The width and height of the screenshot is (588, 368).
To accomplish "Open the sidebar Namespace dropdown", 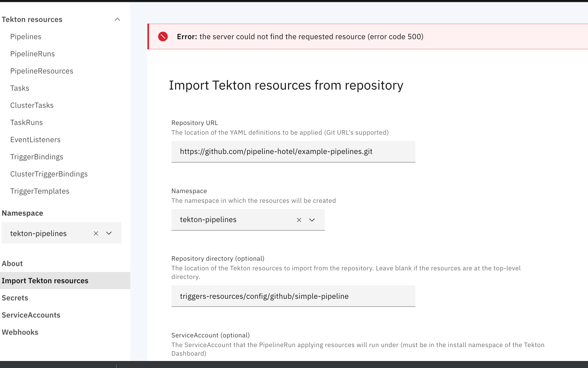I will tap(109, 233).
